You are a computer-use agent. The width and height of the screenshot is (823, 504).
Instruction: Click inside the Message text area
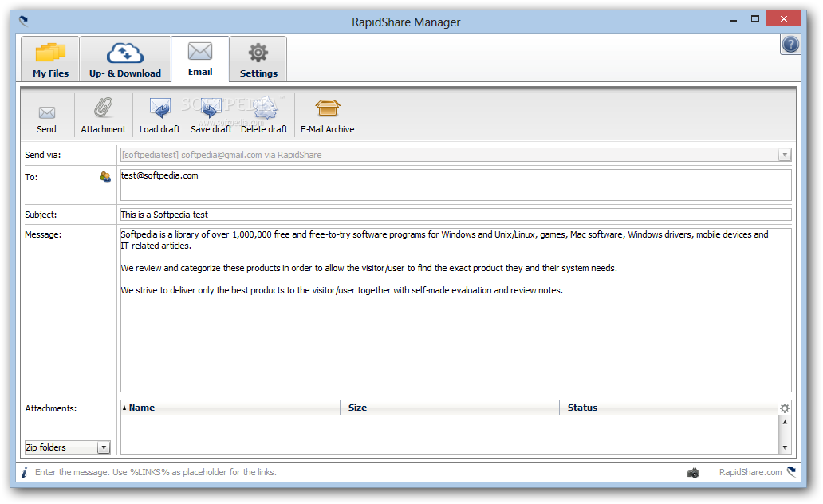[x=455, y=309]
